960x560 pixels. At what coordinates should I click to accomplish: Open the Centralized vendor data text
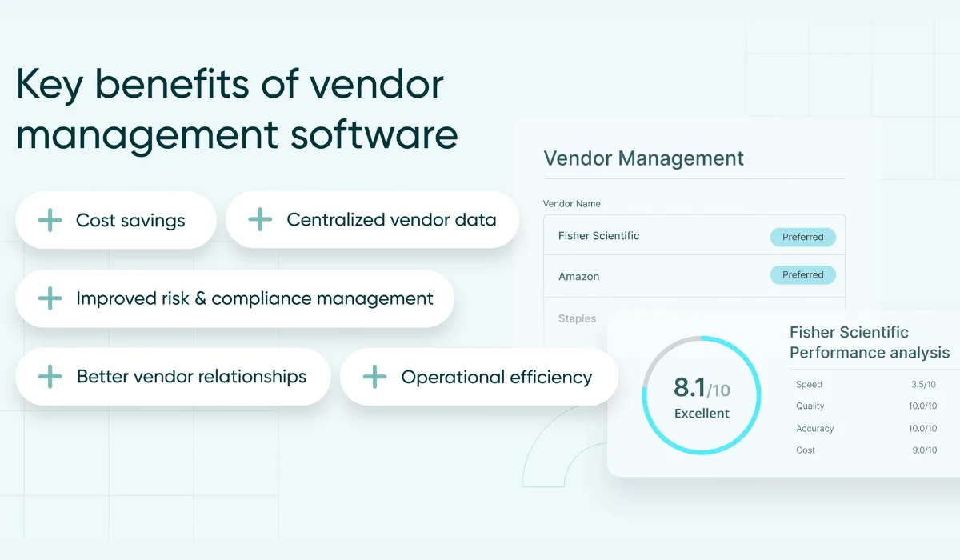[391, 220]
